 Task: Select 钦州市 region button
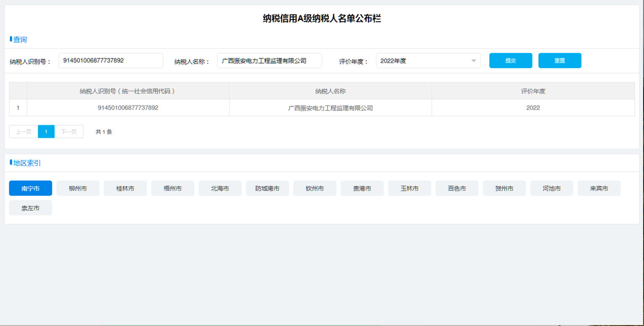[x=315, y=188]
